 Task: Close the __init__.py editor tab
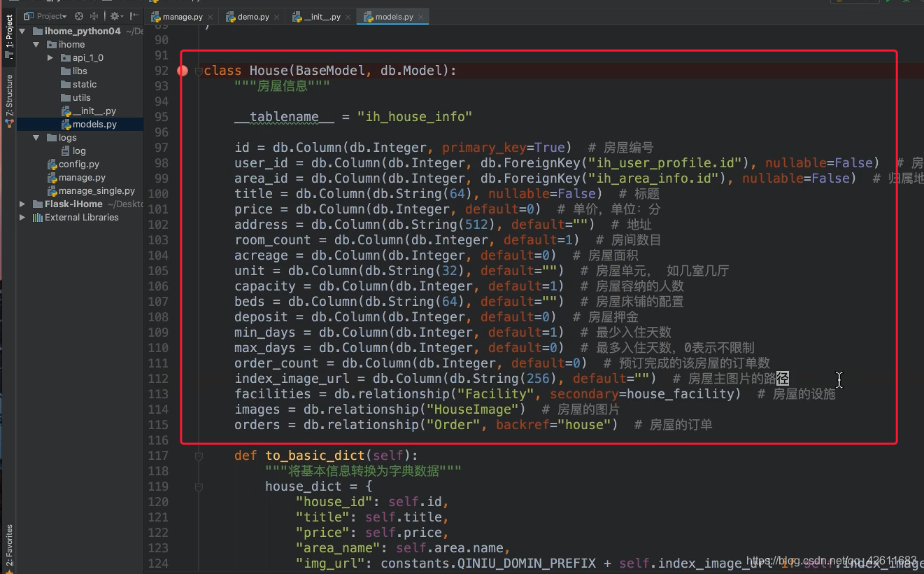tap(348, 17)
